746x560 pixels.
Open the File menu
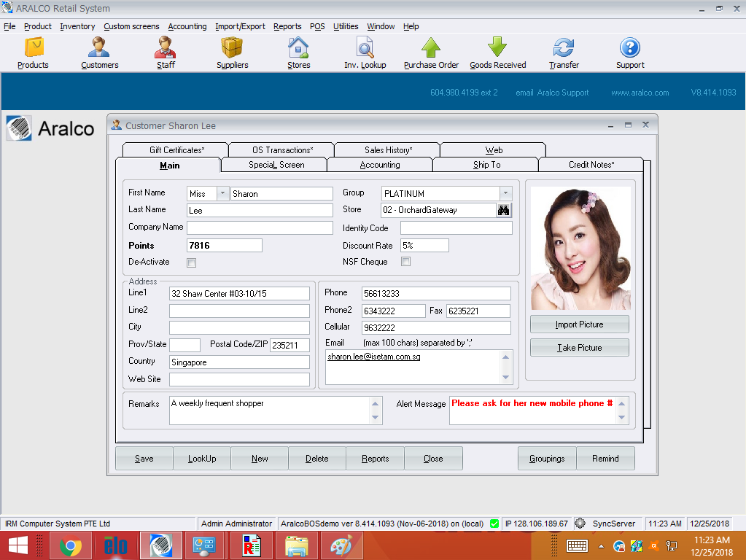point(9,26)
